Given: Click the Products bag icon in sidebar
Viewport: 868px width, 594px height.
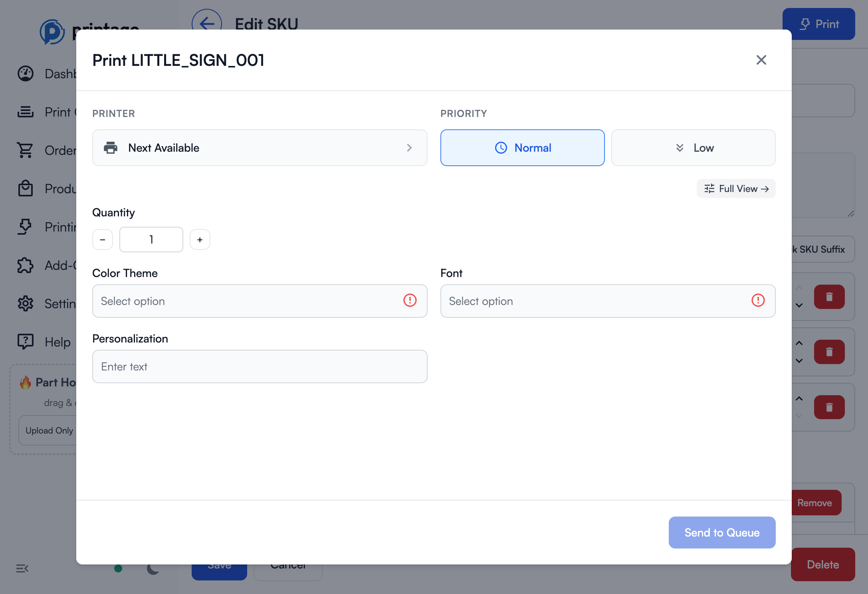Looking at the screenshot, I should pos(25,188).
